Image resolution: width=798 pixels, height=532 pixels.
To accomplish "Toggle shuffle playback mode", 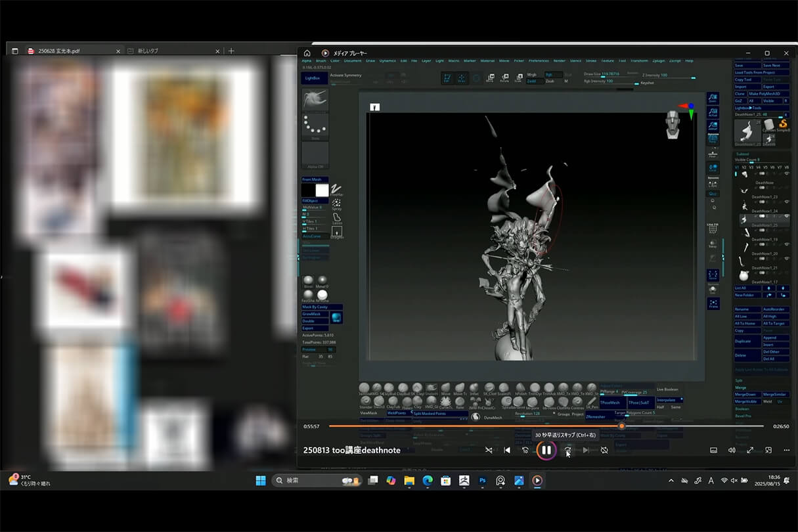I will [x=488, y=450].
